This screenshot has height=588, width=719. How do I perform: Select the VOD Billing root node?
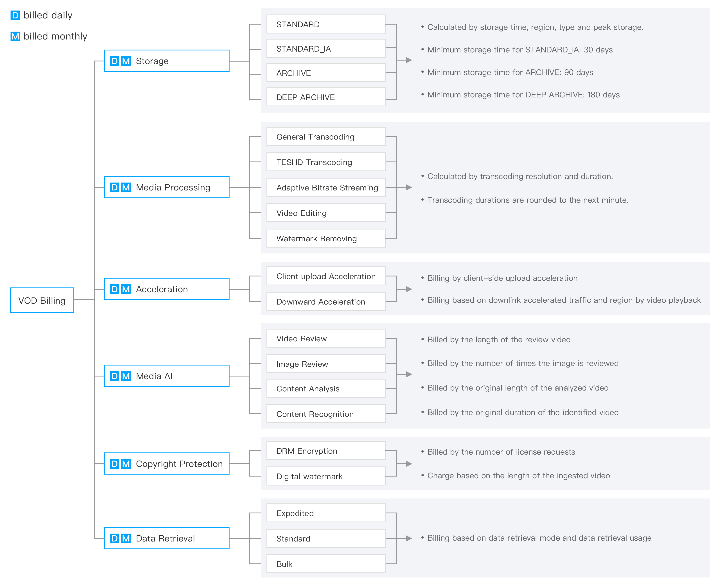[42, 300]
